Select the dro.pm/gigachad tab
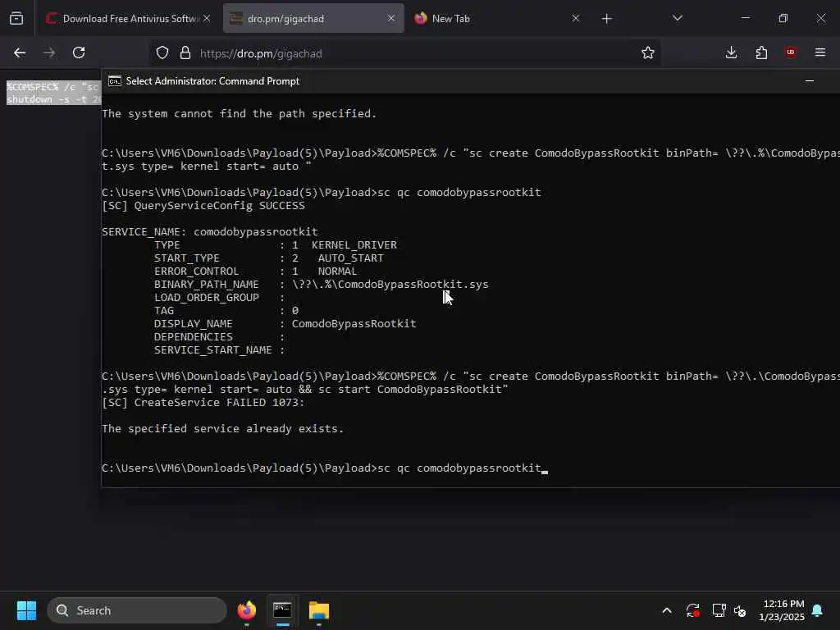The height and width of the screenshot is (630, 840). coord(313,19)
